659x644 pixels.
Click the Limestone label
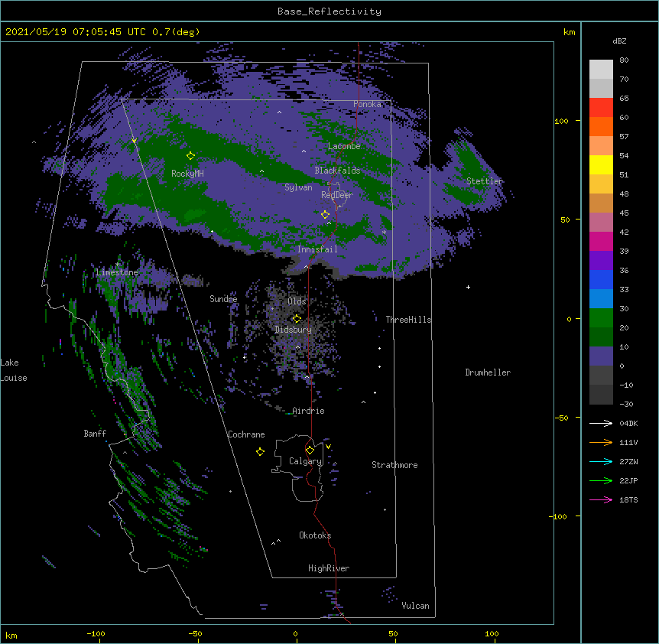click(x=117, y=272)
